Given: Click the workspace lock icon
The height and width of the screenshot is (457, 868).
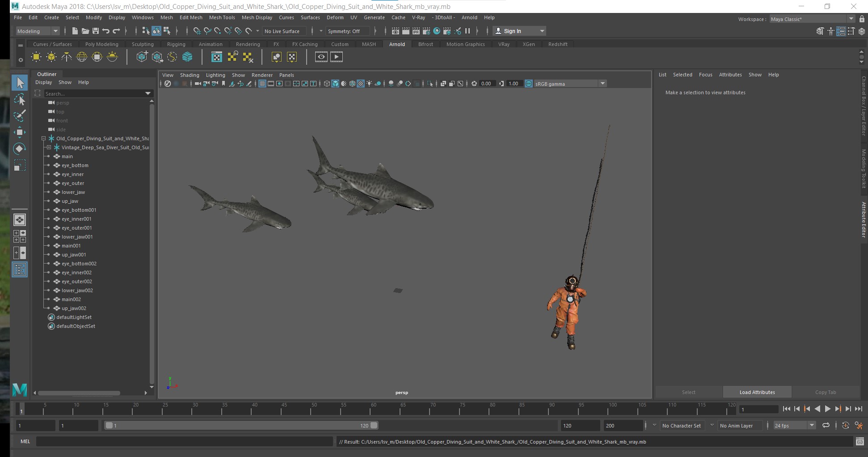Looking at the screenshot, I should [862, 19].
